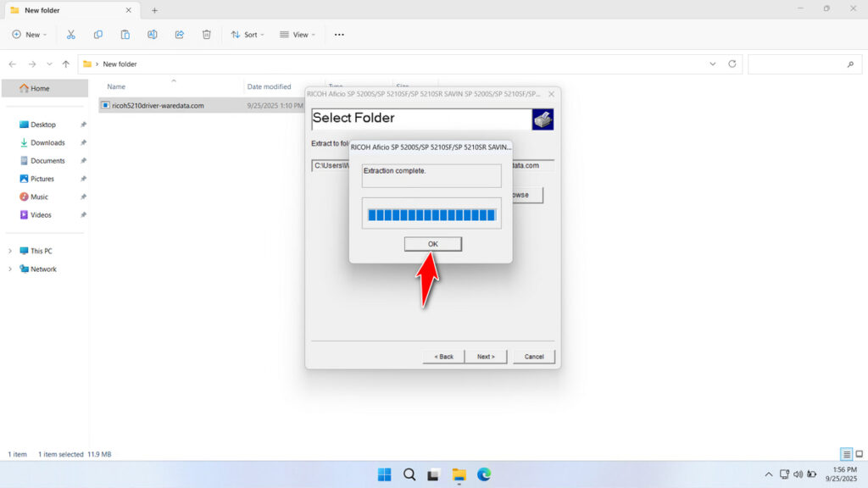Open the volume tray icon
The height and width of the screenshot is (488, 868).
(x=798, y=474)
